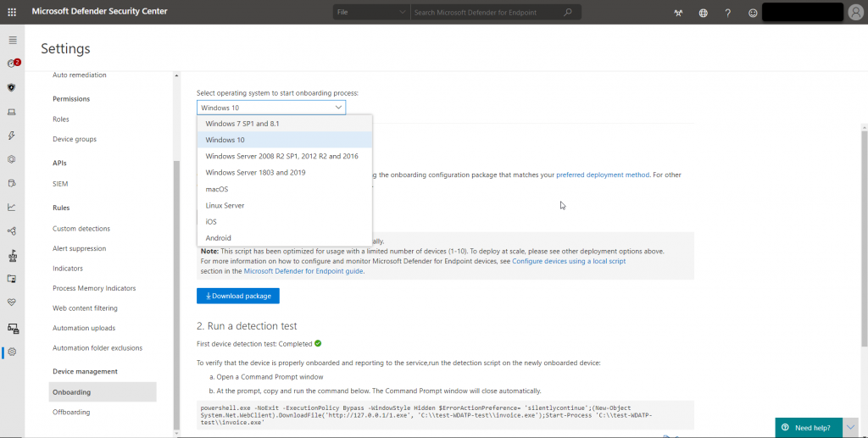
Task: Open the Settings gear icon in sidebar
Action: click(x=12, y=352)
